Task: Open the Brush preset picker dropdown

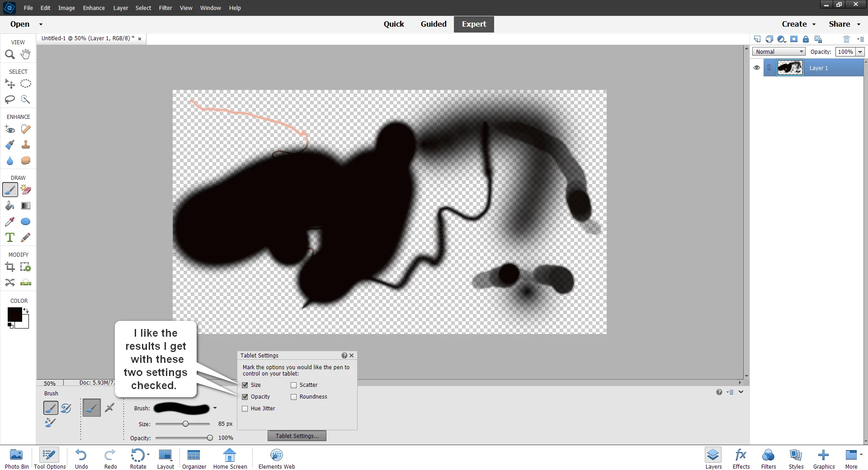Action: pos(215,408)
